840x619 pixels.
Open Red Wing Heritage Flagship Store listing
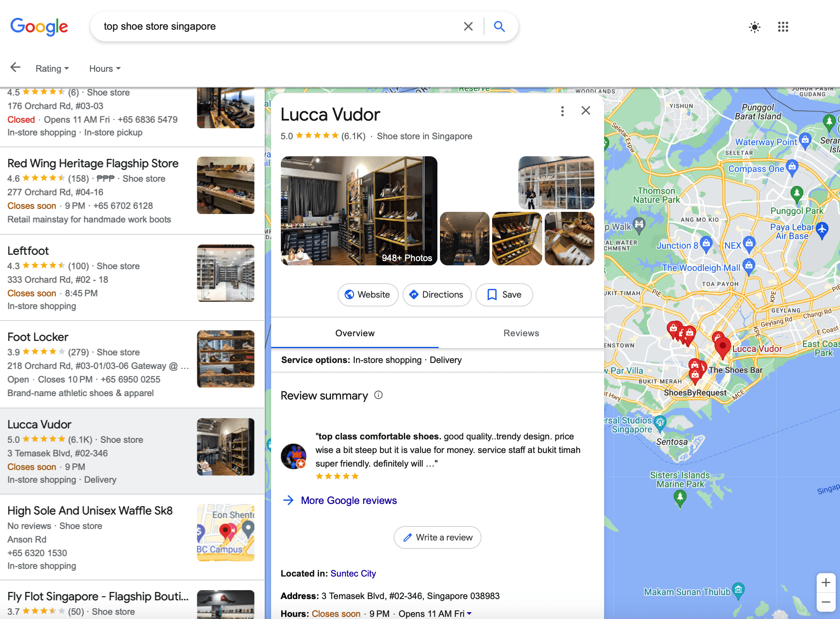132,191
